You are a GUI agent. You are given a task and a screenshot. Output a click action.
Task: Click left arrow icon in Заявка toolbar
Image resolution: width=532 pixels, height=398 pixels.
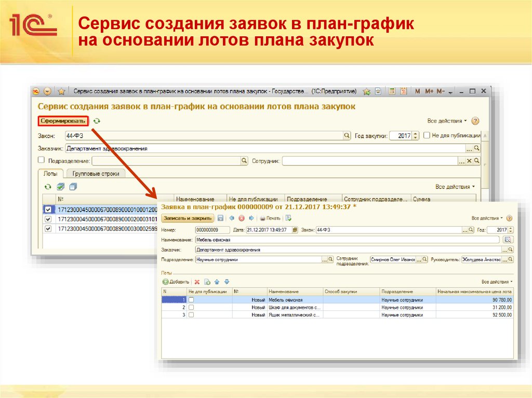[x=232, y=218]
